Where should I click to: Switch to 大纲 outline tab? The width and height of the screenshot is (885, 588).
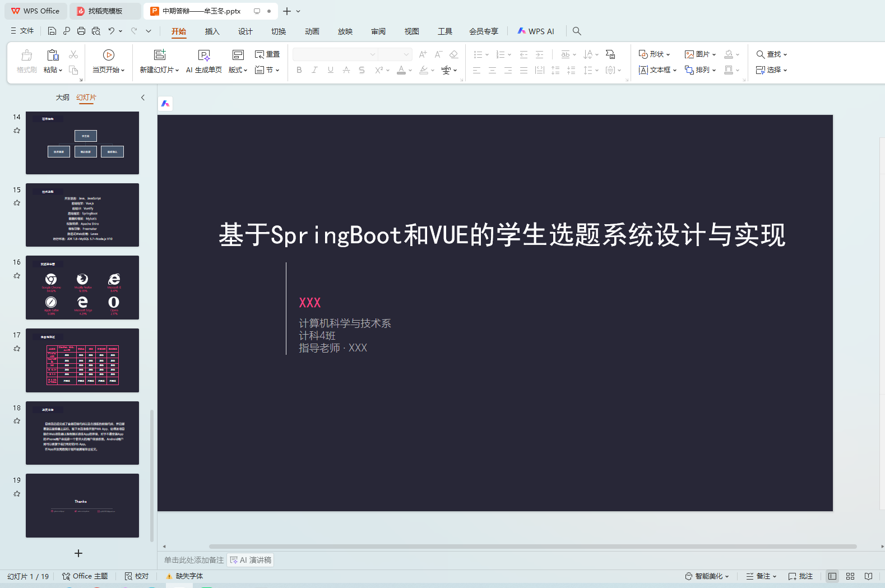pyautogui.click(x=62, y=98)
